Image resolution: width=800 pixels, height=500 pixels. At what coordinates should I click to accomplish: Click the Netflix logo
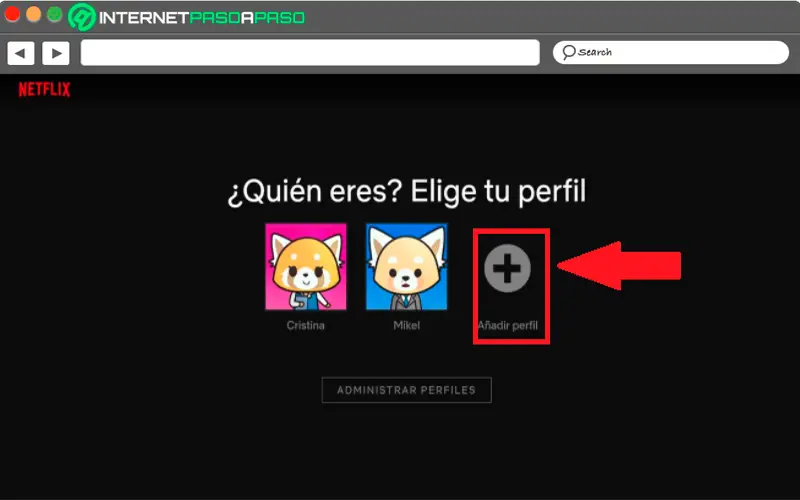click(44, 89)
